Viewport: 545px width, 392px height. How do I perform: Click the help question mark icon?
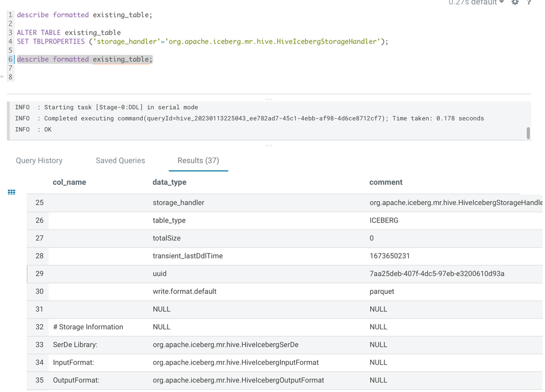pyautogui.click(x=529, y=2)
